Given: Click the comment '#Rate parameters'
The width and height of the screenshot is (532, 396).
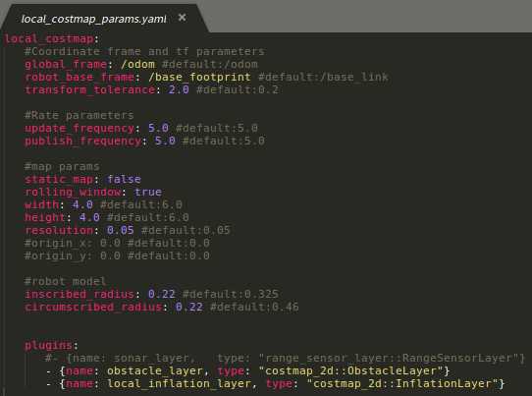Looking at the screenshot, I should tap(80, 115).
